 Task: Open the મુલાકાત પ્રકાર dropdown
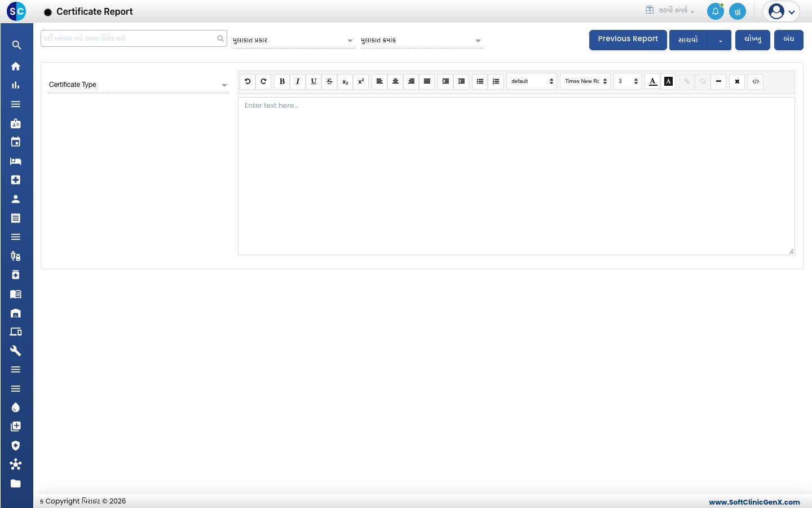[293, 41]
